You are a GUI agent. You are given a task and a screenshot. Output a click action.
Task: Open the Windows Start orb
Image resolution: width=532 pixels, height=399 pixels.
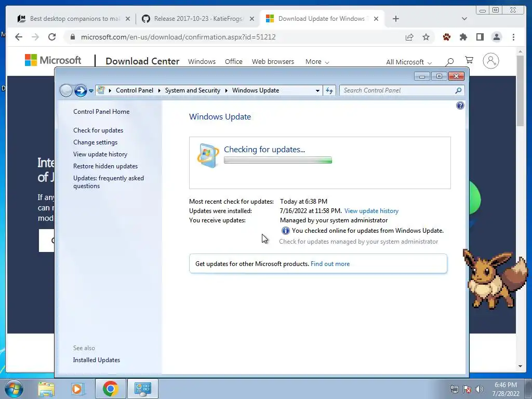(x=14, y=389)
